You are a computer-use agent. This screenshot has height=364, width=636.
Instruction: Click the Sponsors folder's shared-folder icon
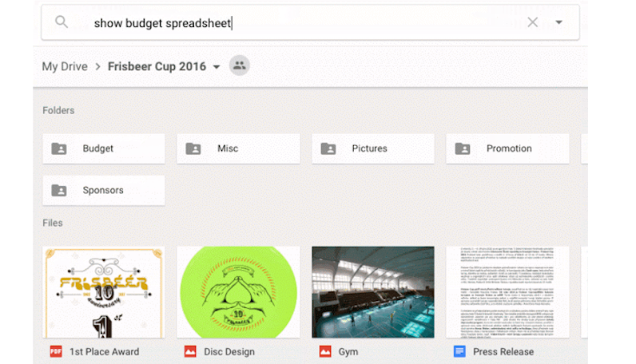(x=59, y=191)
